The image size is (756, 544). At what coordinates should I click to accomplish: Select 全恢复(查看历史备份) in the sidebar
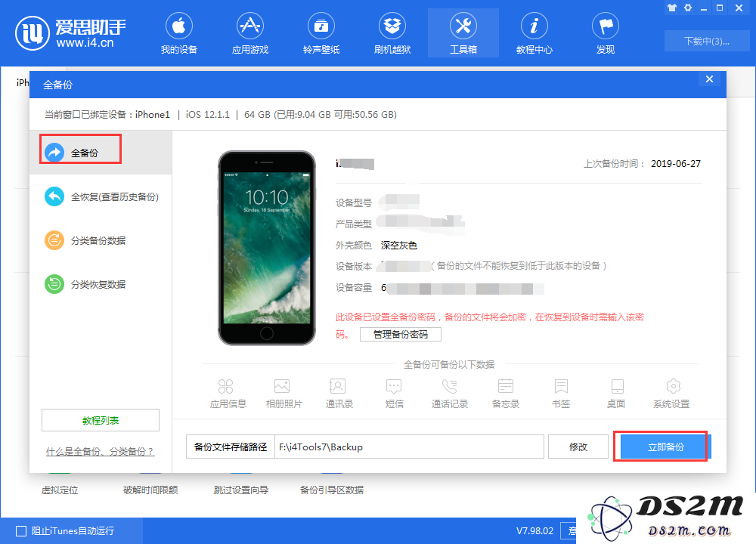[x=101, y=196]
